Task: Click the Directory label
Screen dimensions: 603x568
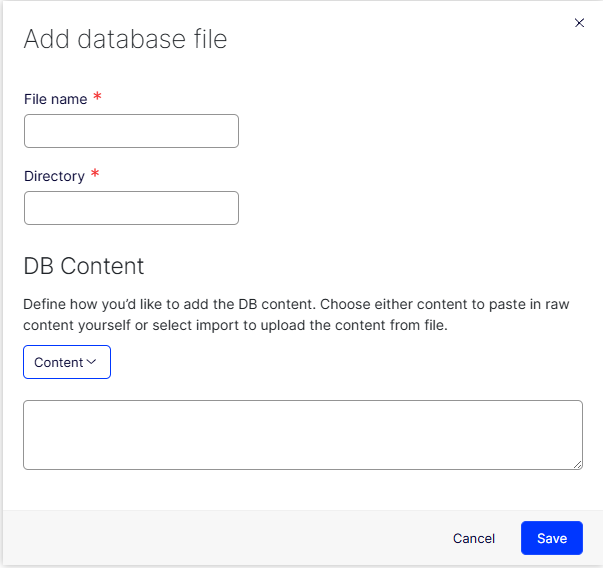Action: tap(54, 176)
